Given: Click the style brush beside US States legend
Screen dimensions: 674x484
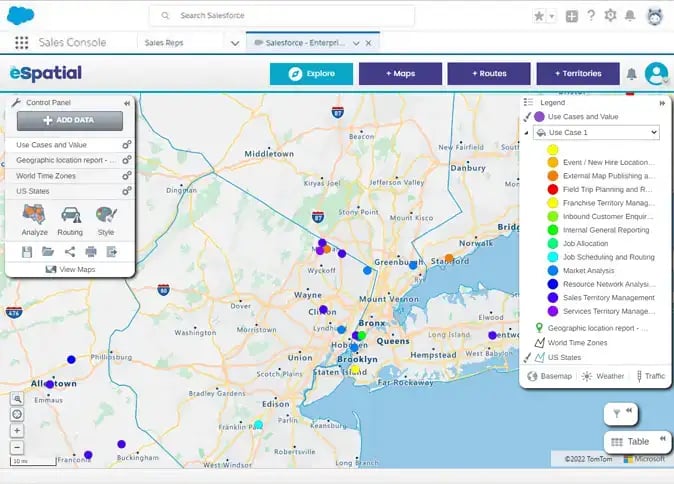Looking at the screenshot, I should [x=527, y=358].
